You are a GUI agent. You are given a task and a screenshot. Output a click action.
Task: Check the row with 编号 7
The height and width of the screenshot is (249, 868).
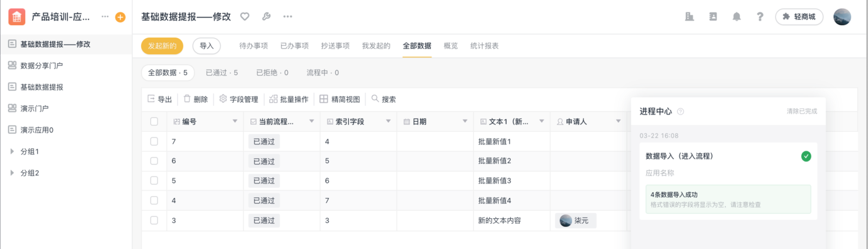click(154, 141)
